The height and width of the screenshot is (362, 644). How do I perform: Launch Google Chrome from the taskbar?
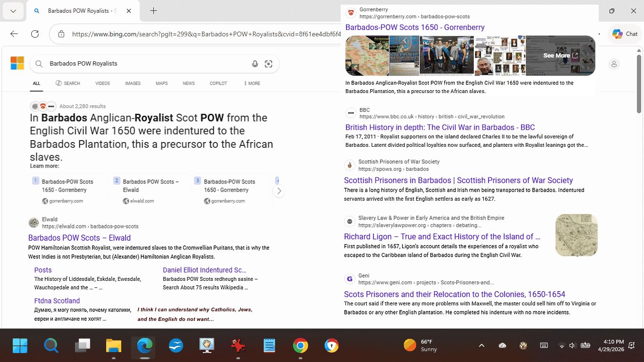pos(300,346)
